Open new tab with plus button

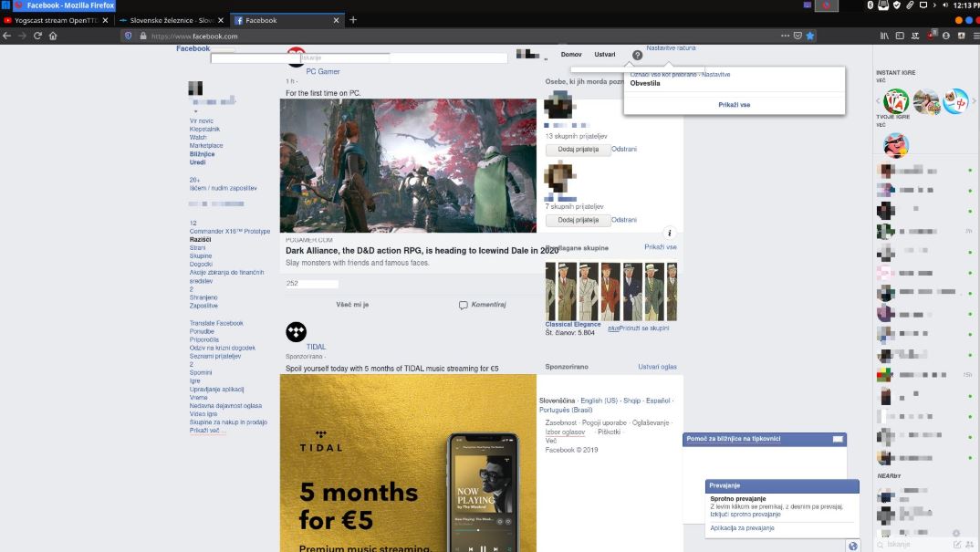(x=353, y=20)
